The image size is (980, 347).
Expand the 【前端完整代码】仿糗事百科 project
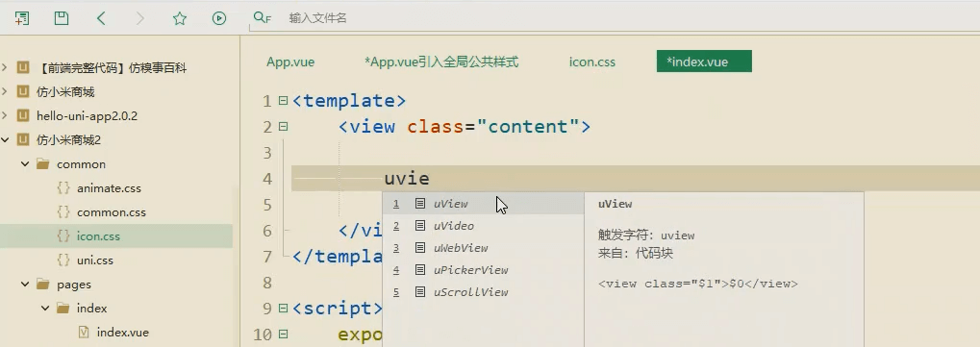tap(5, 67)
